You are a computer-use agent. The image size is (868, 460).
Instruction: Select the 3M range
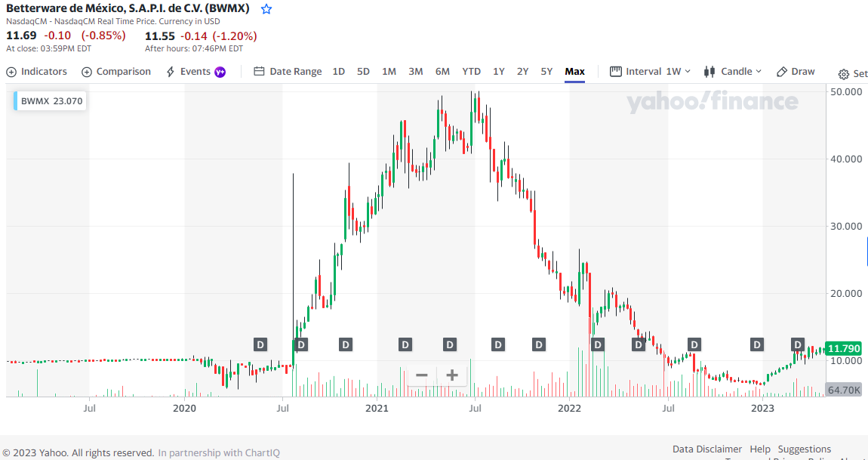tap(416, 72)
